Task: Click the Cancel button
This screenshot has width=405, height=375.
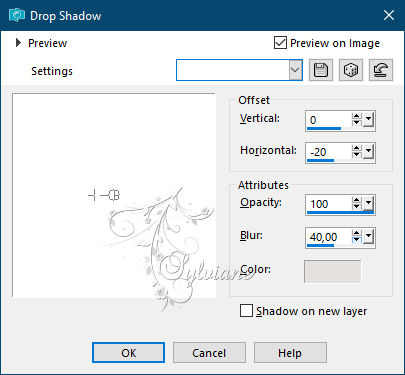Action: point(209,353)
